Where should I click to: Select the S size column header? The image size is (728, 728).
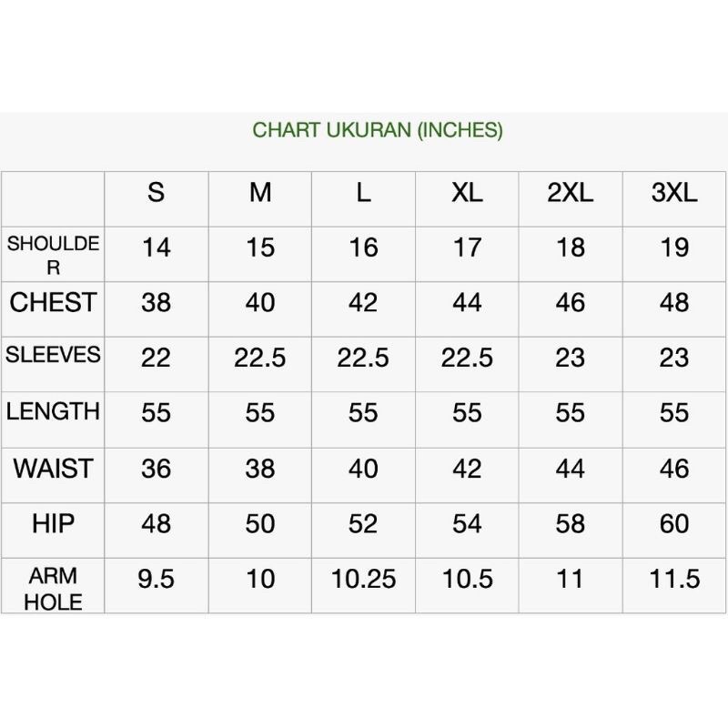(157, 194)
